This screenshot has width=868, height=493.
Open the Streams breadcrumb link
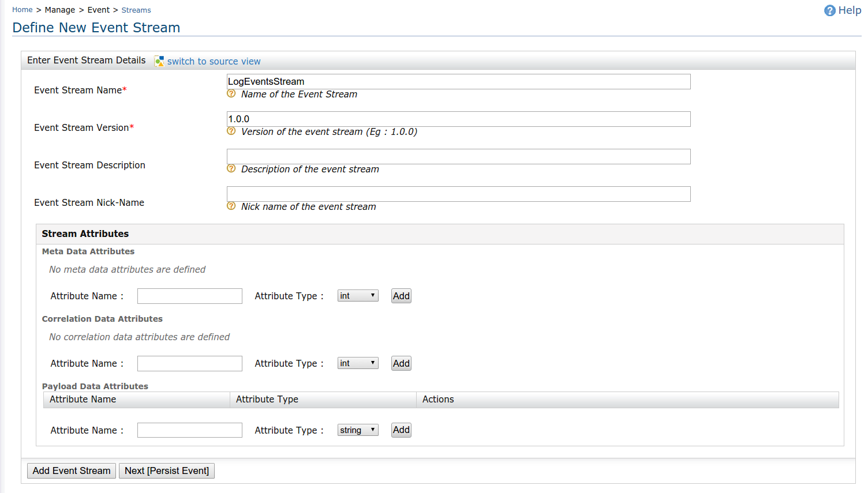[x=136, y=10]
